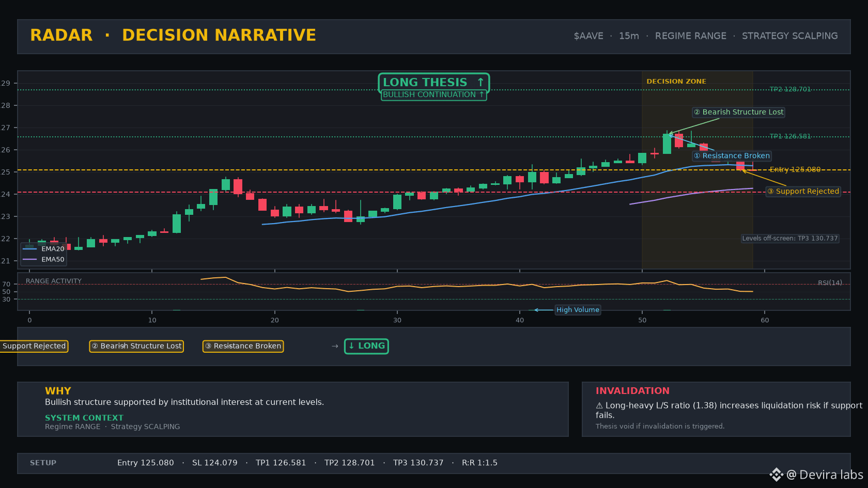
Task: Click the Support Rejected step chip at left edge
Action: point(34,346)
